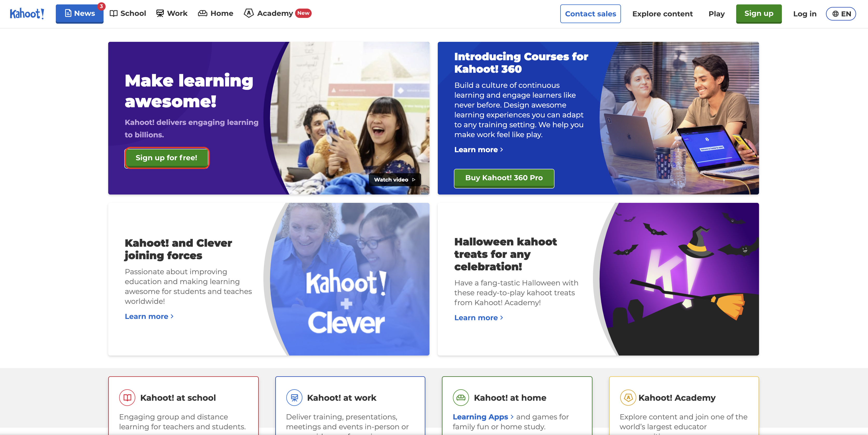Click the Academy badge icon
This screenshot has width=868, height=435.
249,14
